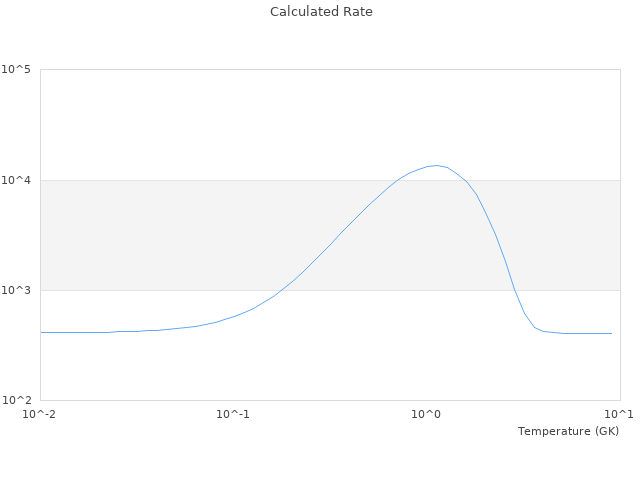The image size is (640, 480).
Task: Click the 10^4 y-axis tick label
Action: [16, 180]
